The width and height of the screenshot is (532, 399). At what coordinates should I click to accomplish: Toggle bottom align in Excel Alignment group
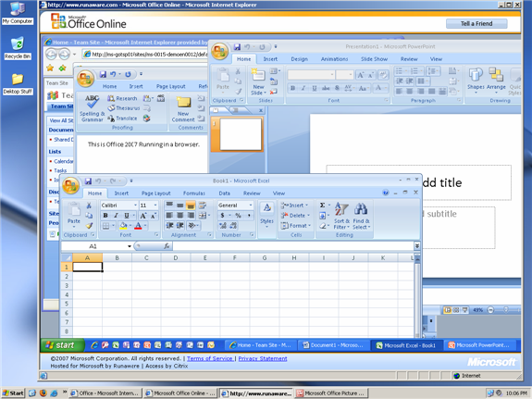[191, 206]
